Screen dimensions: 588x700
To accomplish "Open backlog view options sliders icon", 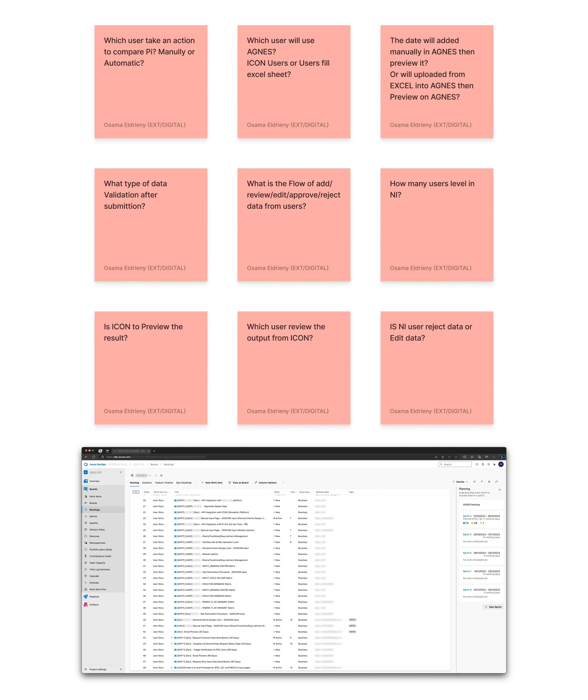I will point(475,482).
